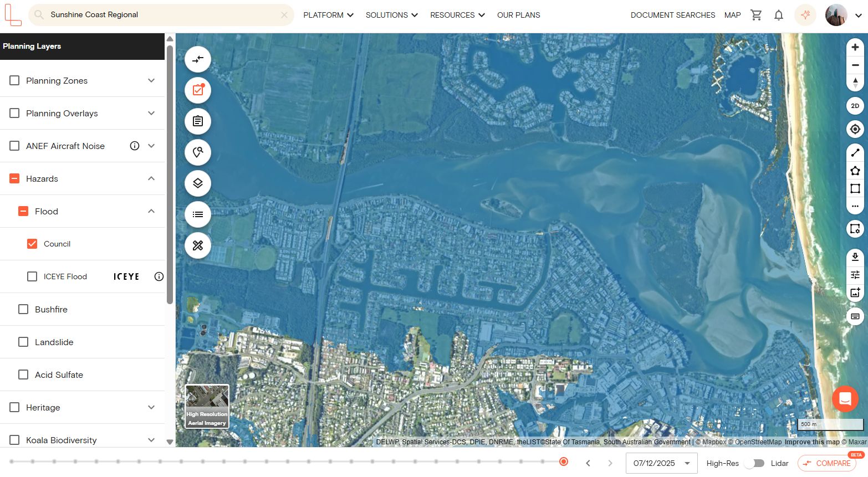Screen dimensions: 868x477
Task: Click the collapse panel arrows button
Action: [198, 59]
